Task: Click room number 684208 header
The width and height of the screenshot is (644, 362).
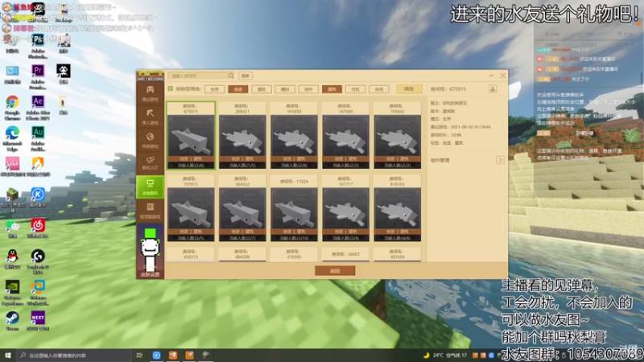Action: (242, 254)
